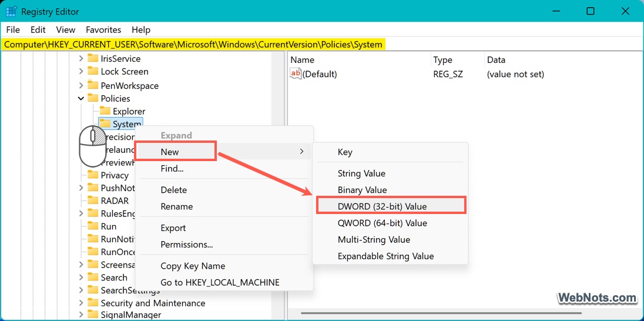644x321 pixels.
Task: Open the New submenu arrow
Action: pos(301,152)
